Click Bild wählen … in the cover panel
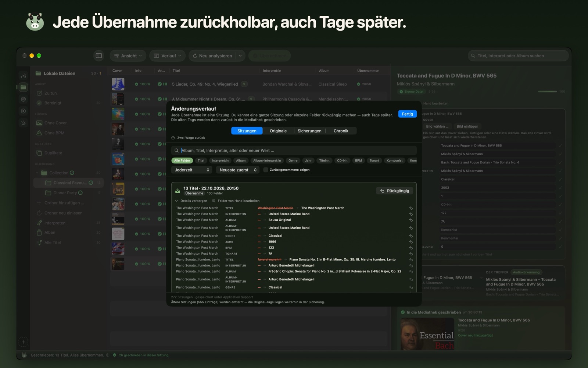Screen dimensions: 588x368 tap(437, 126)
